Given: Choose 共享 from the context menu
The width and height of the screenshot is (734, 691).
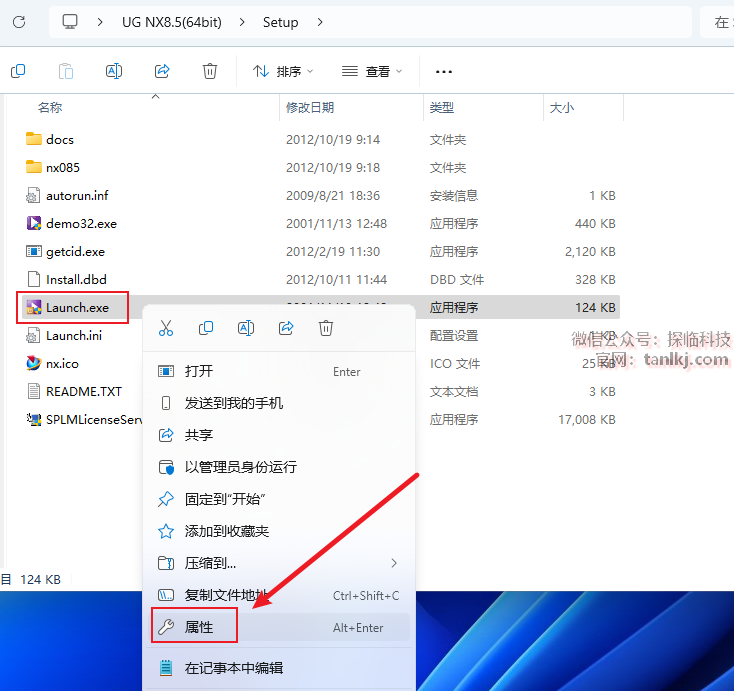Looking at the screenshot, I should (x=279, y=435).
